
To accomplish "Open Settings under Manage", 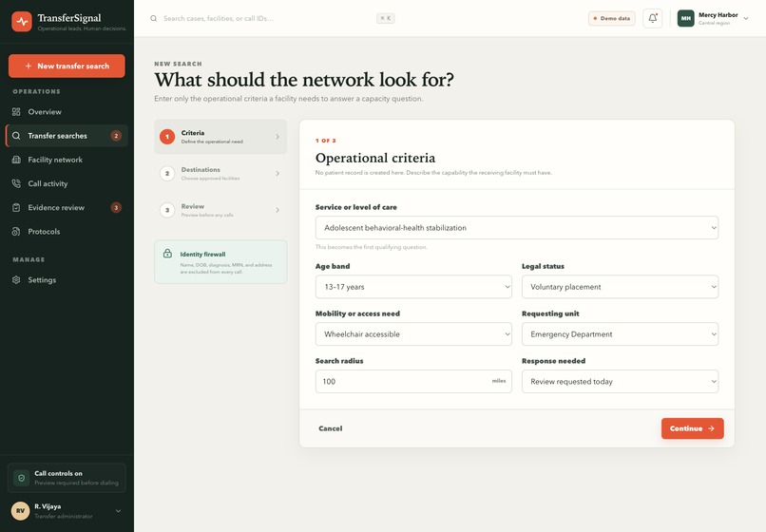I will (x=67, y=280).
